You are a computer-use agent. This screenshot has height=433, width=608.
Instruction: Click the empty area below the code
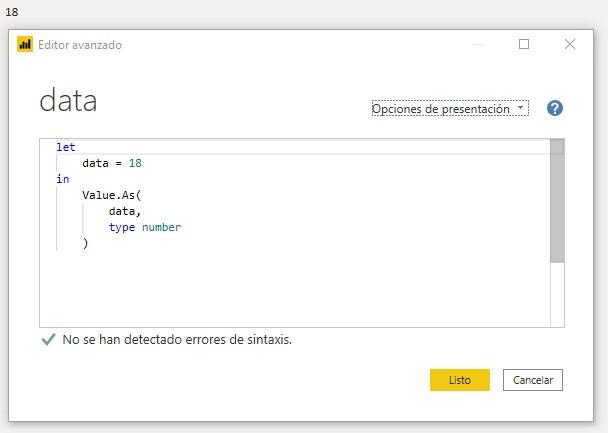(290, 290)
